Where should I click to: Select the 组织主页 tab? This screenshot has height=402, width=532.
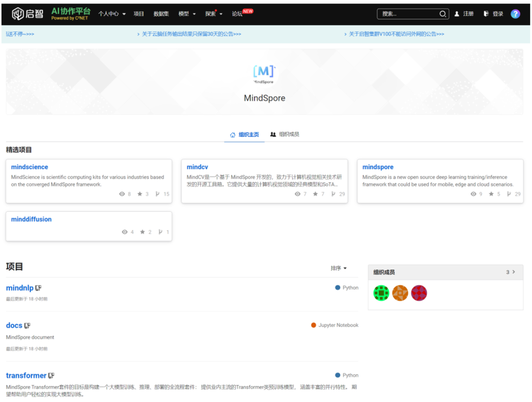[x=244, y=134]
